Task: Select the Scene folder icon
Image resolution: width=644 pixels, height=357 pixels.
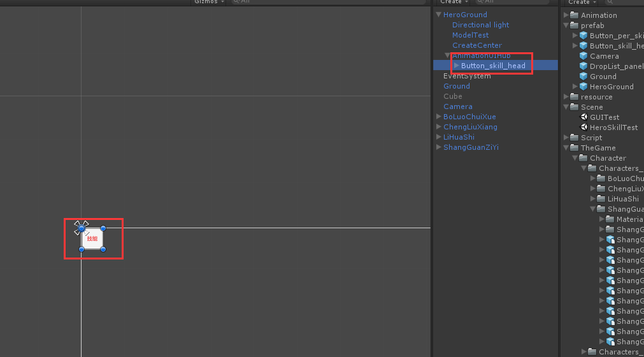Action: coord(574,107)
